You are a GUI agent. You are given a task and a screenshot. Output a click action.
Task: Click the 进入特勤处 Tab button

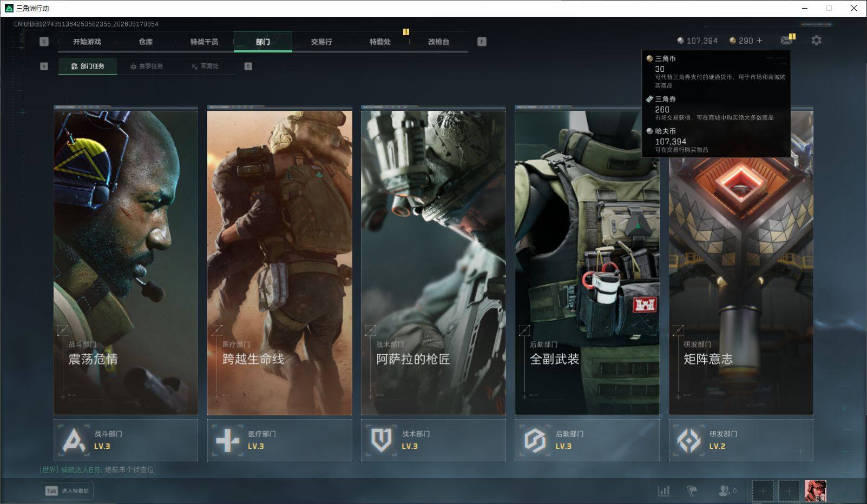pos(67,491)
